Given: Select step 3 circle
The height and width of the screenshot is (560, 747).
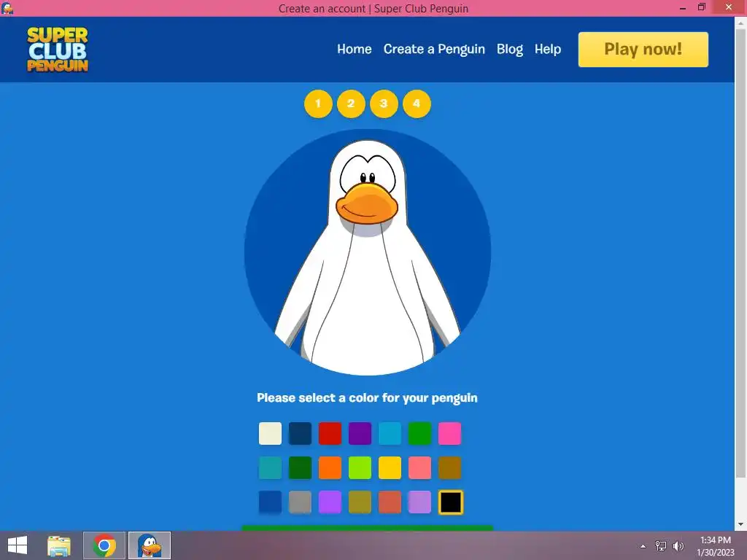Looking at the screenshot, I should (384, 104).
